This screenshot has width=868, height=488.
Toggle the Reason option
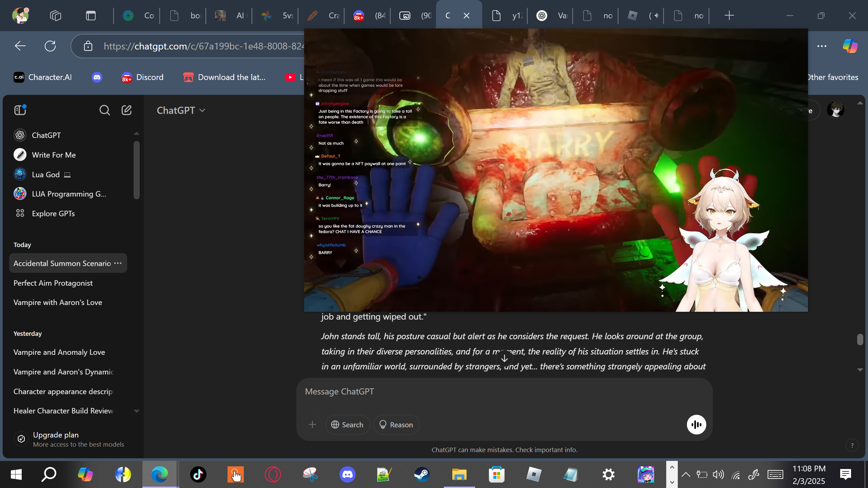click(x=396, y=425)
